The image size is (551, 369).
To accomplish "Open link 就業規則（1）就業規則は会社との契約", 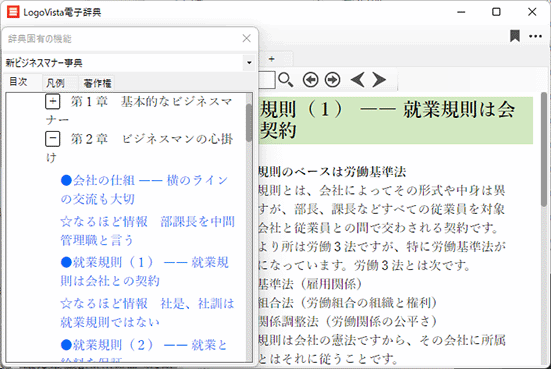I will (145, 272).
